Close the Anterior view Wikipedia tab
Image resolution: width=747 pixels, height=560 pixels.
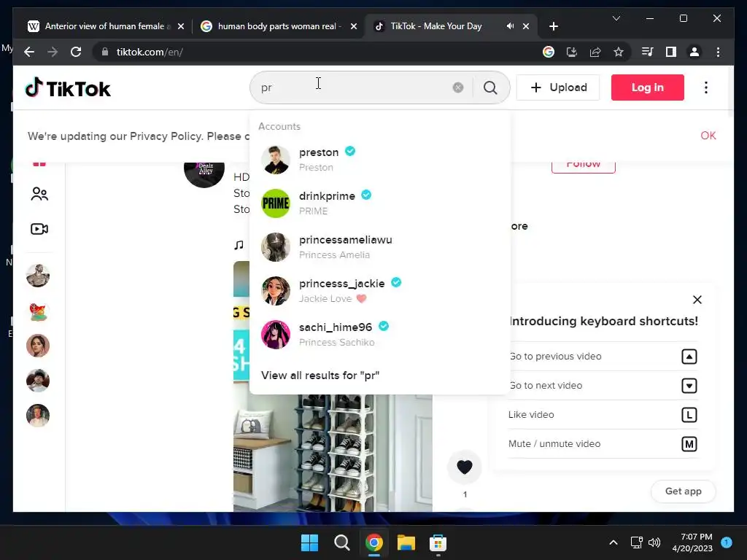click(x=181, y=26)
